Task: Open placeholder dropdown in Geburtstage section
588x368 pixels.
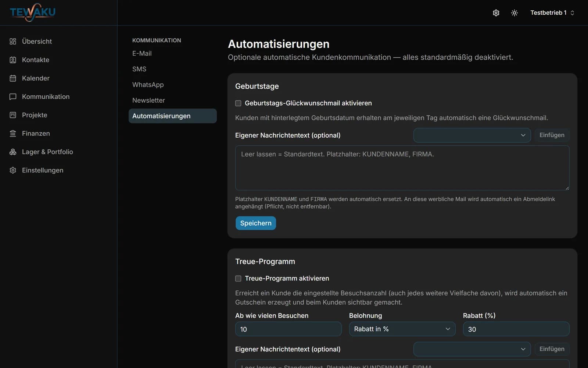Action: point(472,135)
